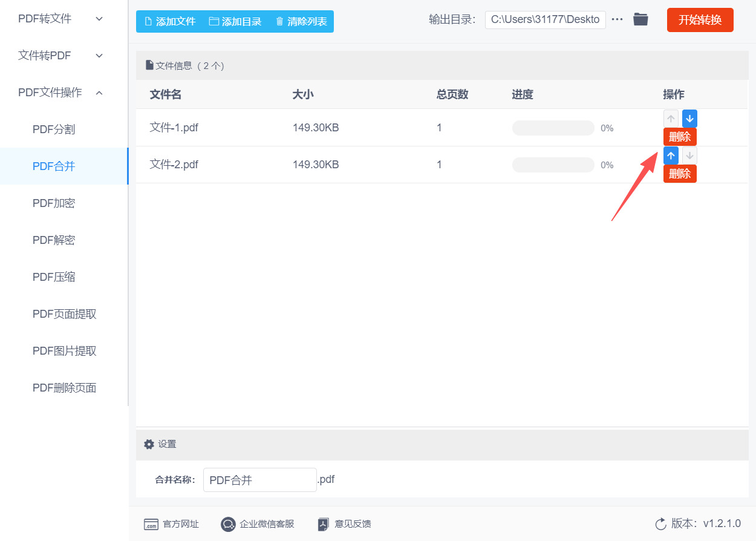Delete 文件-1.pdf from the list

pyautogui.click(x=680, y=137)
